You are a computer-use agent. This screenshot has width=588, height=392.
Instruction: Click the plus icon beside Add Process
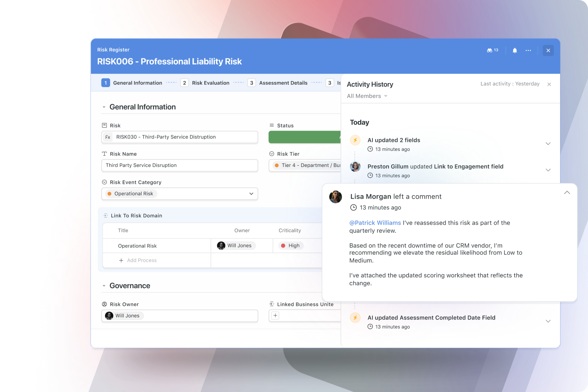pos(121,260)
